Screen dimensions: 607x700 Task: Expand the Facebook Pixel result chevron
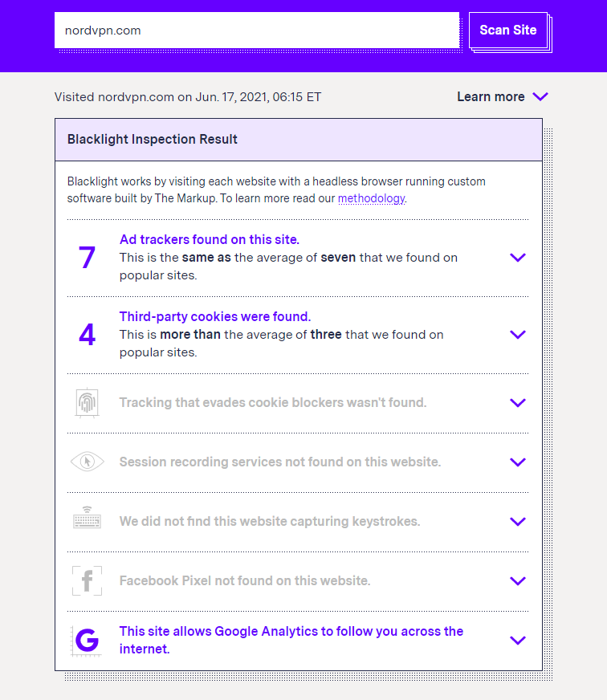518,581
